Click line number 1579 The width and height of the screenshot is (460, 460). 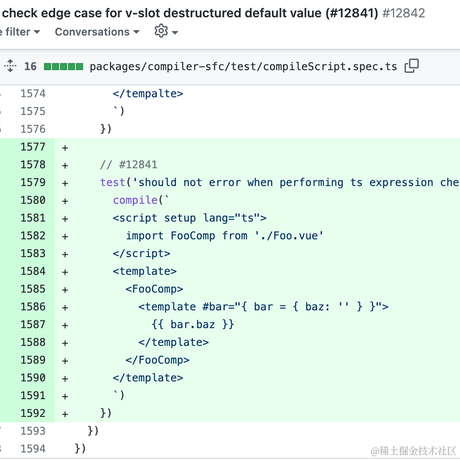pyautogui.click(x=33, y=182)
